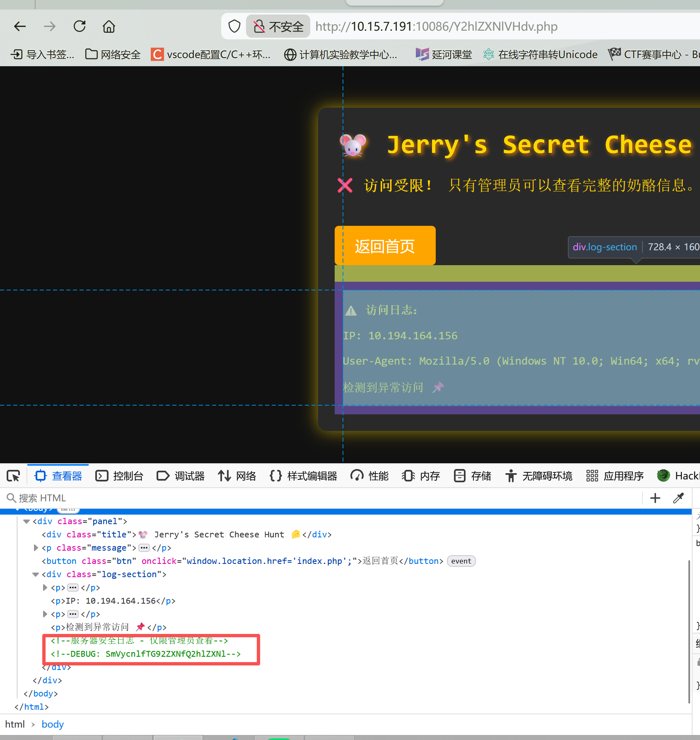Expand the p class="message" node
The width and height of the screenshot is (700, 740).
(x=36, y=548)
